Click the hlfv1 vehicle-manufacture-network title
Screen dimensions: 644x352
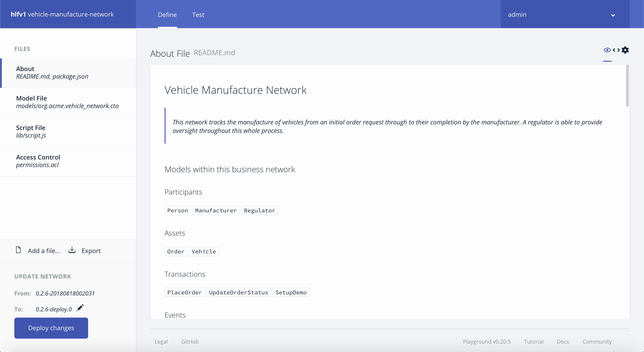coord(62,14)
